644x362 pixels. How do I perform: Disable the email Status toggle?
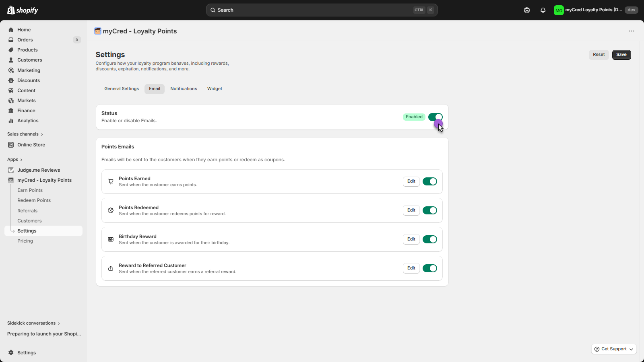435,117
